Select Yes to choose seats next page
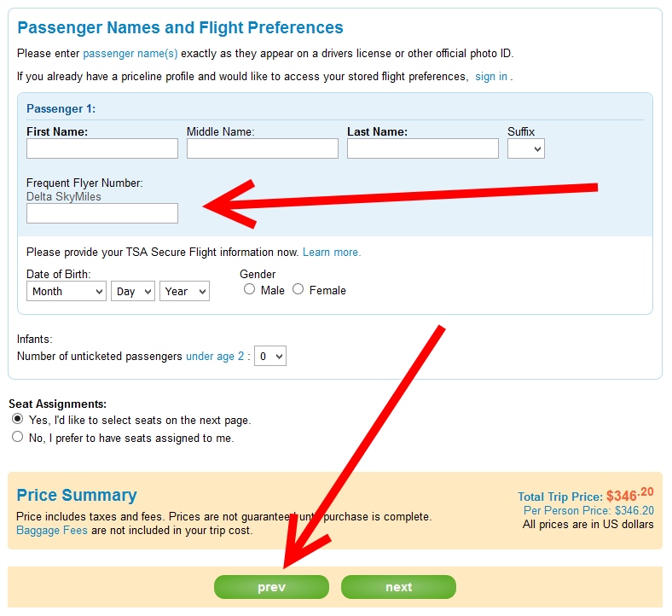672x616 pixels. [18, 420]
